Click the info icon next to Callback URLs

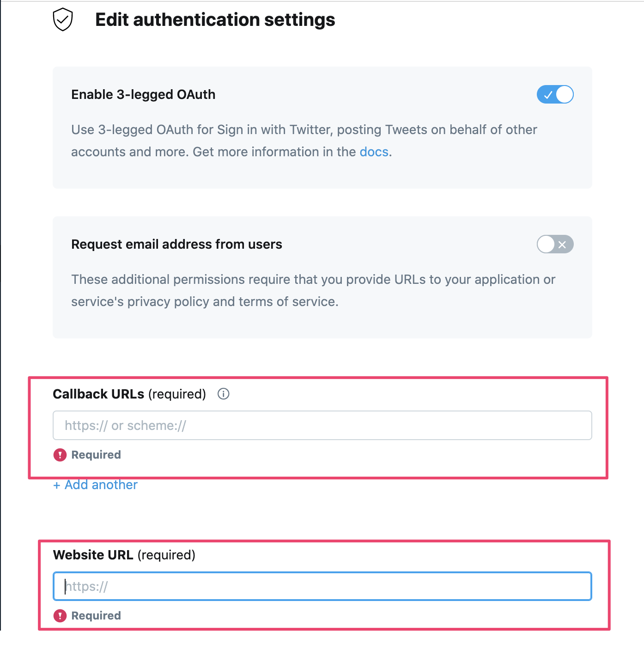[224, 394]
